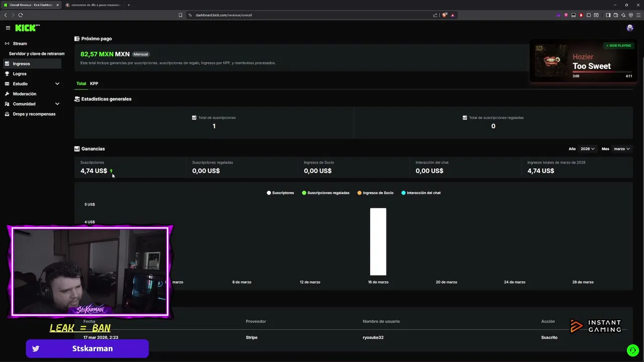The width and height of the screenshot is (644, 362).
Task: Click Suscrito in the Acción column
Action: pos(549,337)
